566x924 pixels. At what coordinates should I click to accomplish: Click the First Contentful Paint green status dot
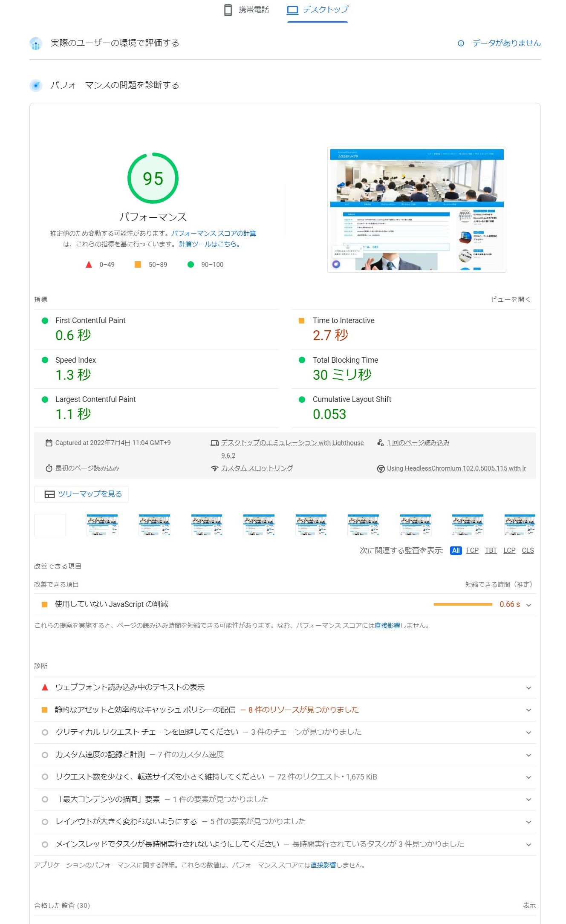pos(45,321)
